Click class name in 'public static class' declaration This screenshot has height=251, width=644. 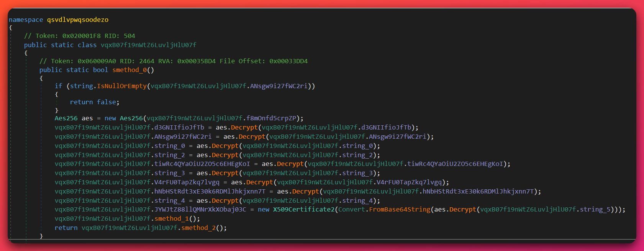pos(149,45)
